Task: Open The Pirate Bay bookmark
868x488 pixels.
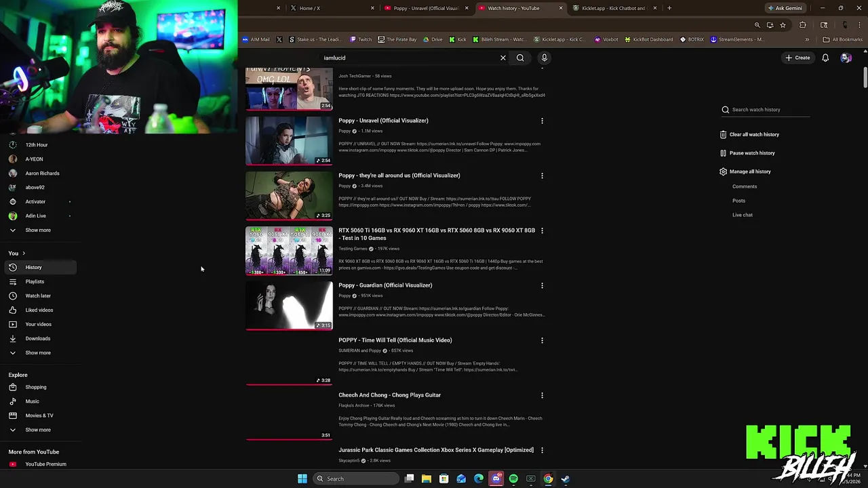Action: coord(397,39)
